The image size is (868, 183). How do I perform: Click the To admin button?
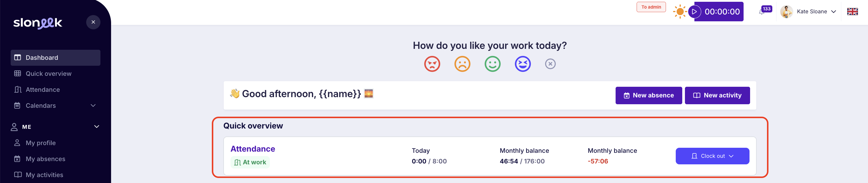[x=651, y=7]
